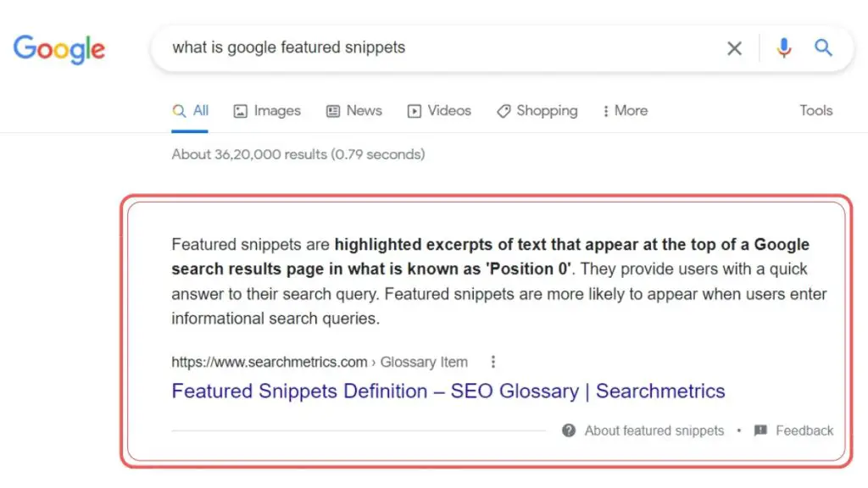Expand the More options menu
This screenshot has height=488, width=868.
625,111
